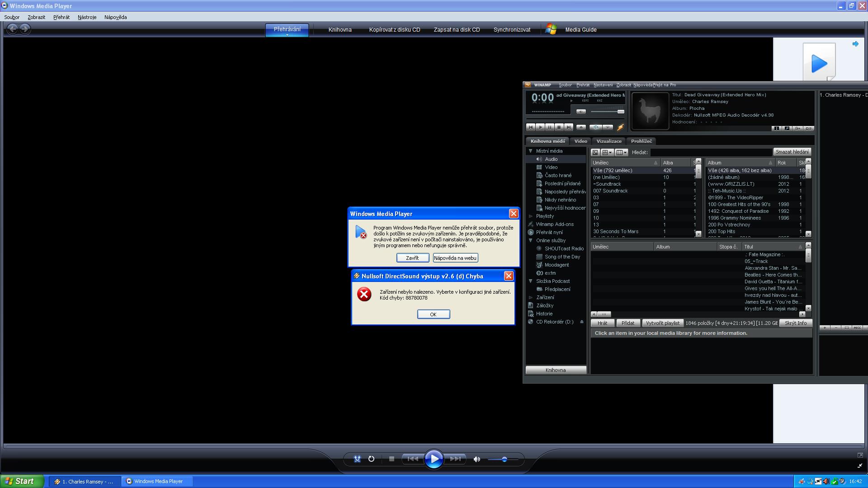
Task: Collapse the Místní média tree node
Action: tap(531, 151)
